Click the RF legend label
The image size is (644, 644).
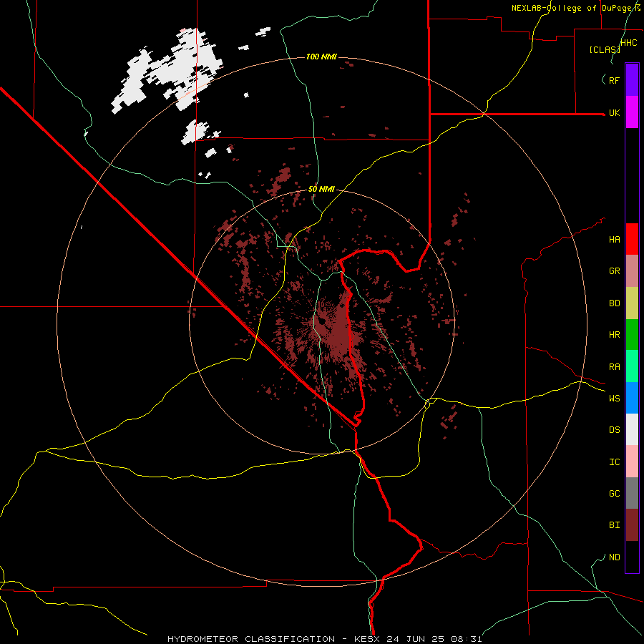pos(615,81)
